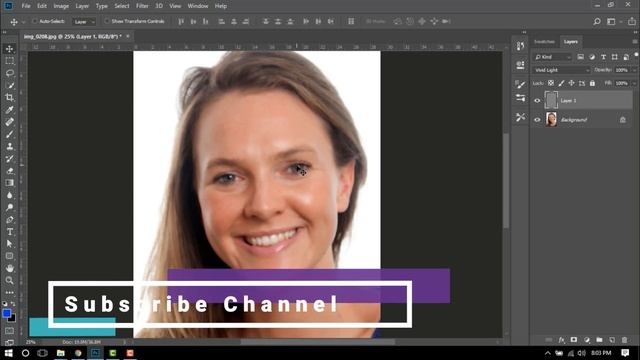Select the Healing Brush tool
The height and width of the screenshot is (360, 640).
9,122
